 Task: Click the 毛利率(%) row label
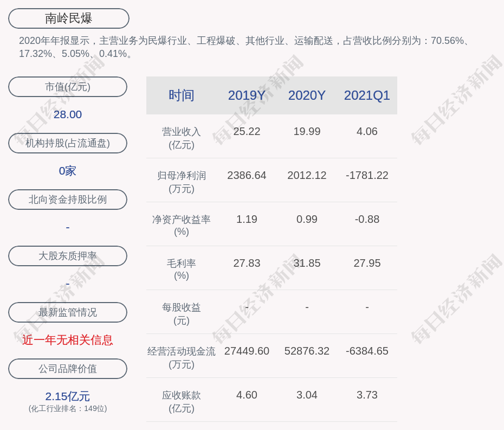(x=182, y=269)
